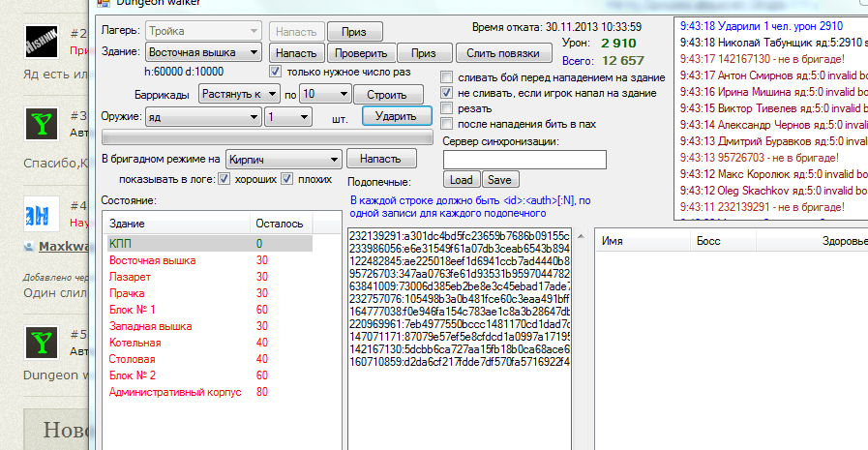
Task: Uncheck 'не сливать, если игрок напал на здание'
Action: pyautogui.click(x=446, y=92)
